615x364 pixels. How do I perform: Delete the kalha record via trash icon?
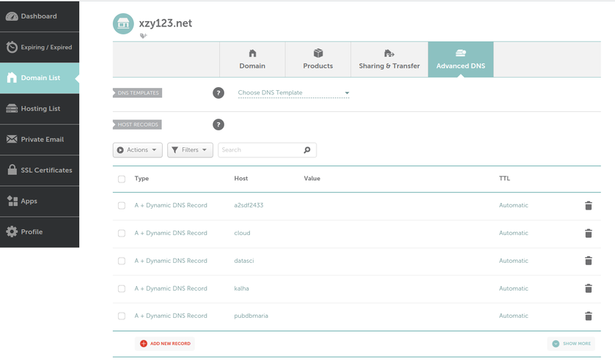coord(589,289)
